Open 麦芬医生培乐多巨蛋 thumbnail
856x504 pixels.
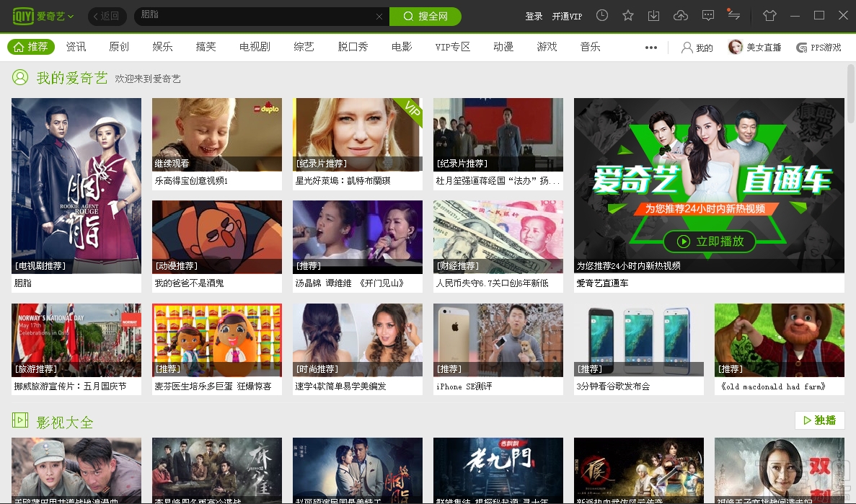pyautogui.click(x=217, y=340)
